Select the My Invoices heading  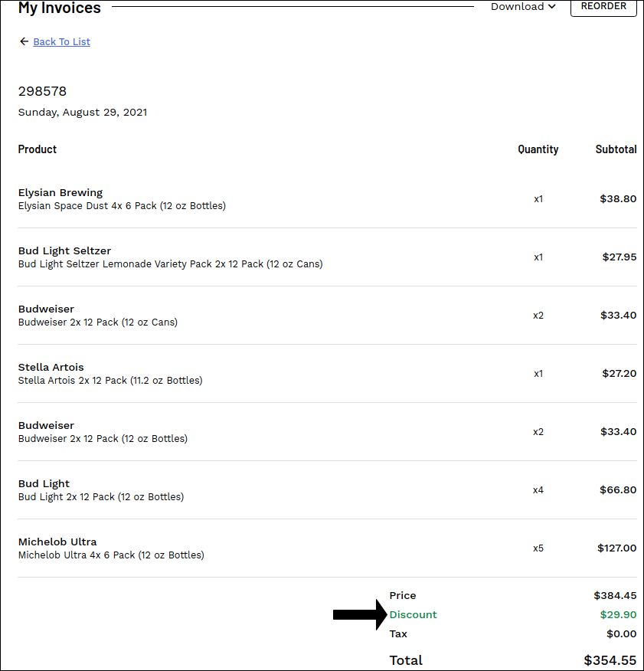tap(60, 8)
